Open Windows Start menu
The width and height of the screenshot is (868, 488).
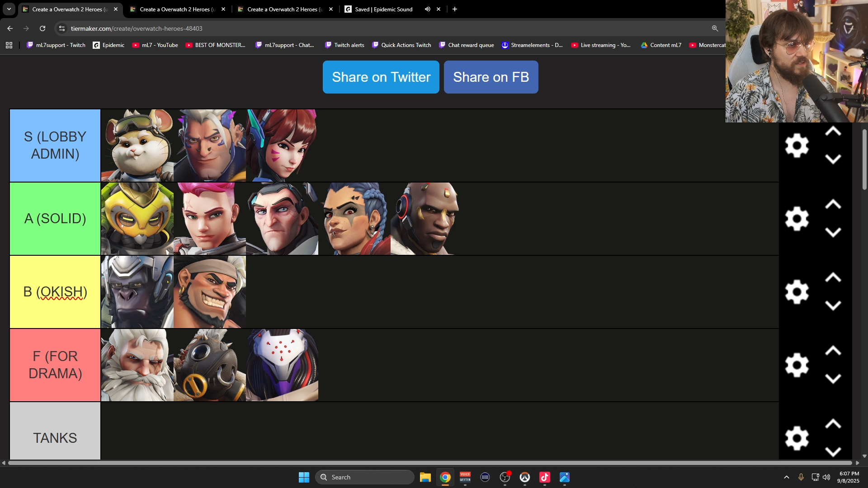[x=304, y=477]
